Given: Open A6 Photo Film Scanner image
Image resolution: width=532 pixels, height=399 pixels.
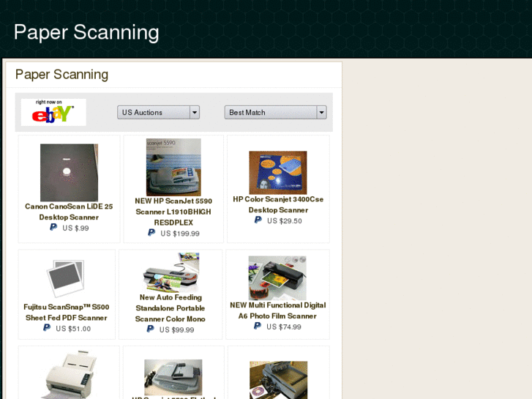Looking at the screenshot, I should coord(277,278).
